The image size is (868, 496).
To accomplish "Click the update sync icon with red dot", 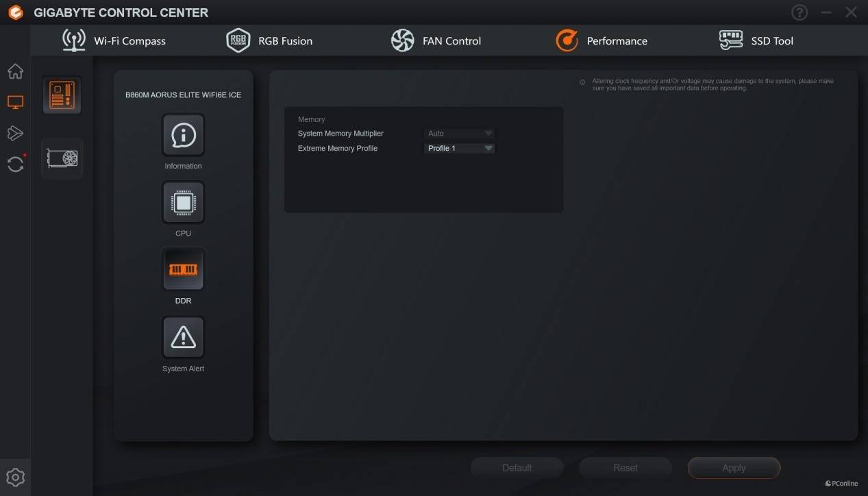I will point(15,164).
